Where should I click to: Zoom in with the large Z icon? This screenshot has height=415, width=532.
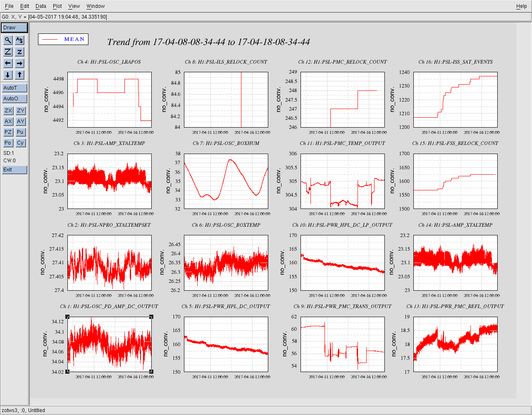[8, 52]
